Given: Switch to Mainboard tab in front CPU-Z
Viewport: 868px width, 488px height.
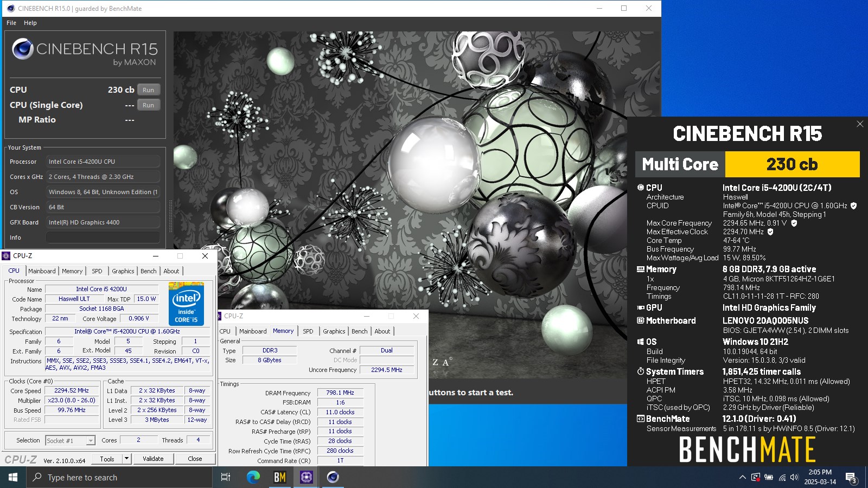Looking at the screenshot, I should [42, 271].
